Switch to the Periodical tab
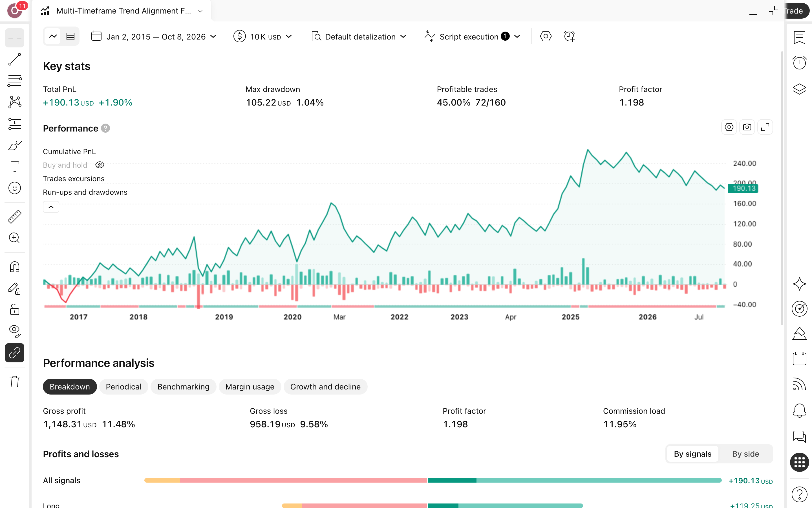 point(123,387)
